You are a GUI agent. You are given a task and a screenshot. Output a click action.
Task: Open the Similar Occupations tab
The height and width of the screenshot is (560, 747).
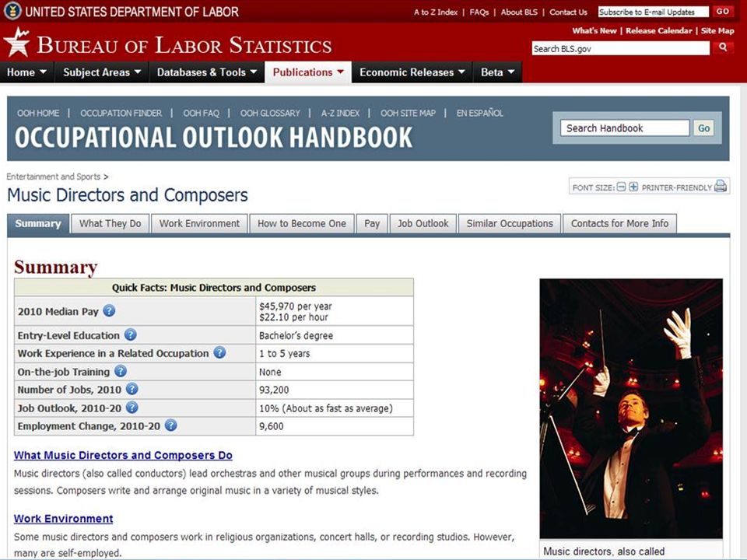pos(510,224)
